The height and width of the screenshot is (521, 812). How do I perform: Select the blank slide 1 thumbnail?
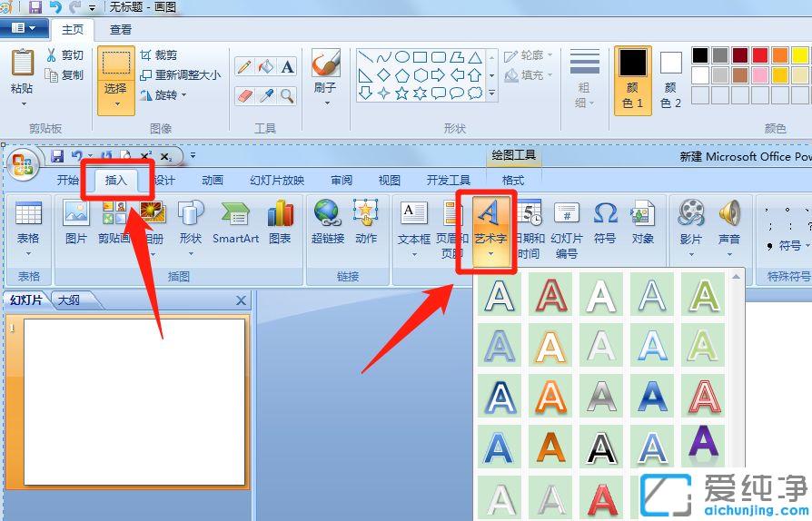(x=134, y=402)
